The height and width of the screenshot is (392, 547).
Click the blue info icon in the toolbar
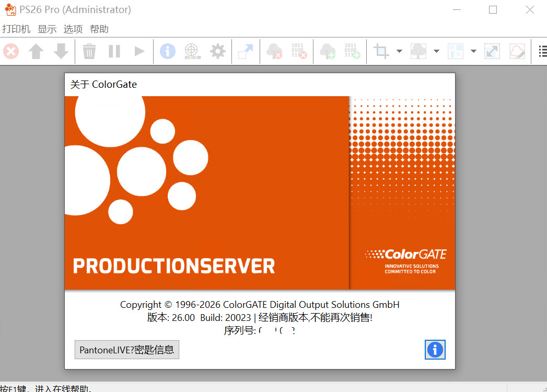pyautogui.click(x=168, y=51)
